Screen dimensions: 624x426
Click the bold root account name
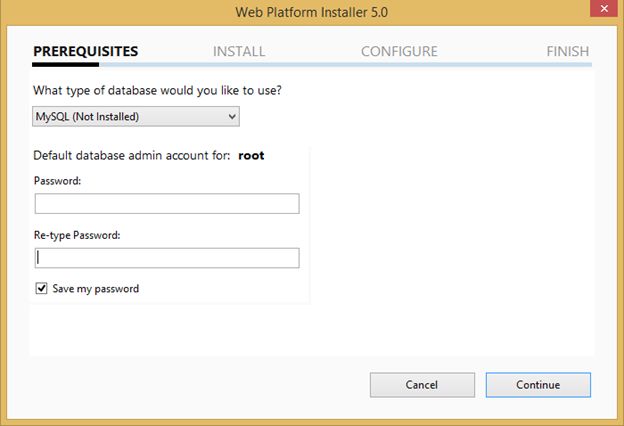pyautogui.click(x=251, y=155)
